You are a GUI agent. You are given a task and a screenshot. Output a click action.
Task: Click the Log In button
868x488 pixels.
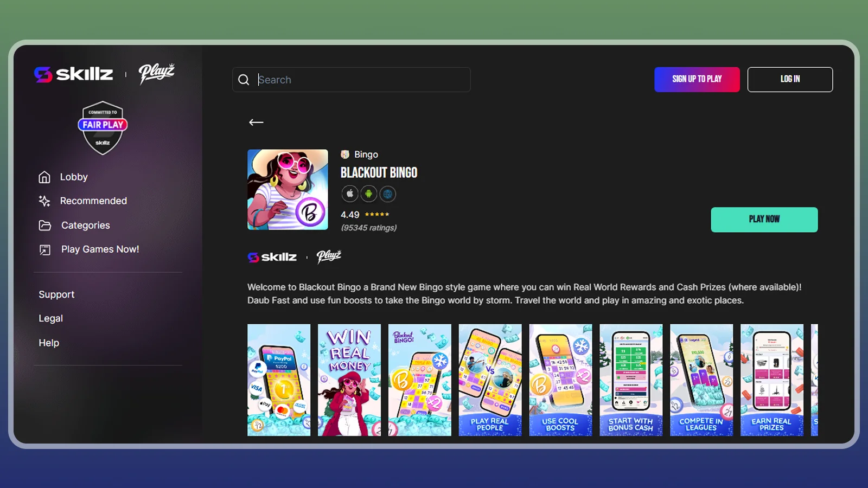(790, 80)
